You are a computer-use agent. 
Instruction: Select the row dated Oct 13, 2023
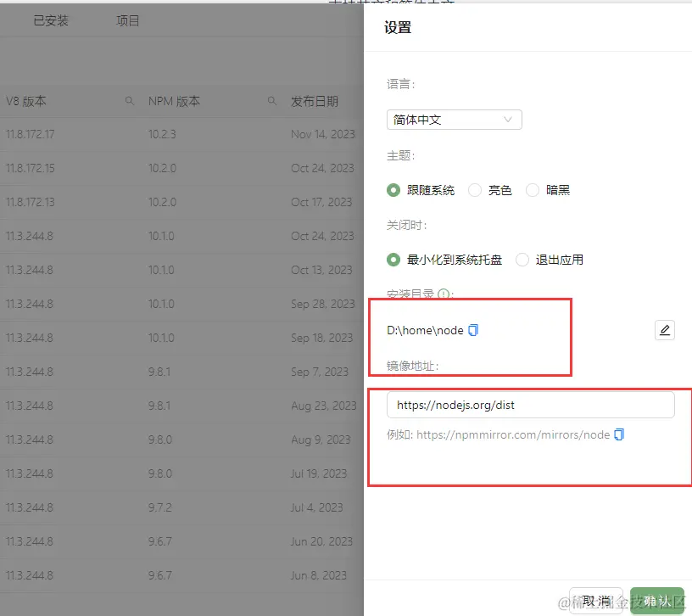tap(181, 270)
